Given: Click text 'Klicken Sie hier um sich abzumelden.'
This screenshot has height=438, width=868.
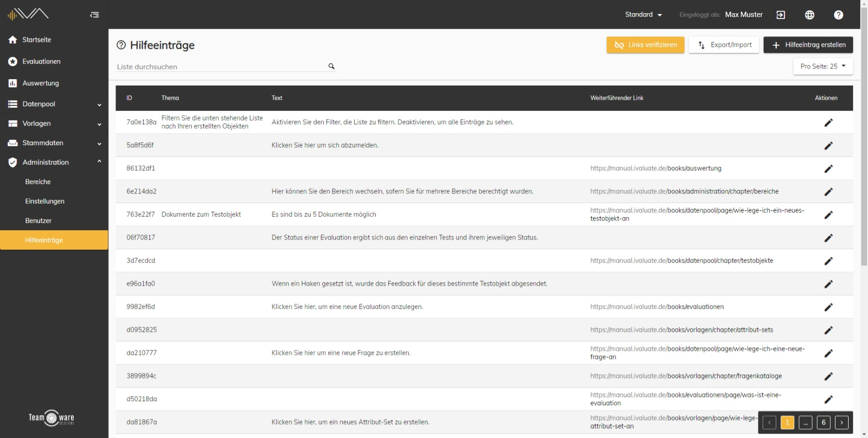Looking at the screenshot, I should click(325, 145).
